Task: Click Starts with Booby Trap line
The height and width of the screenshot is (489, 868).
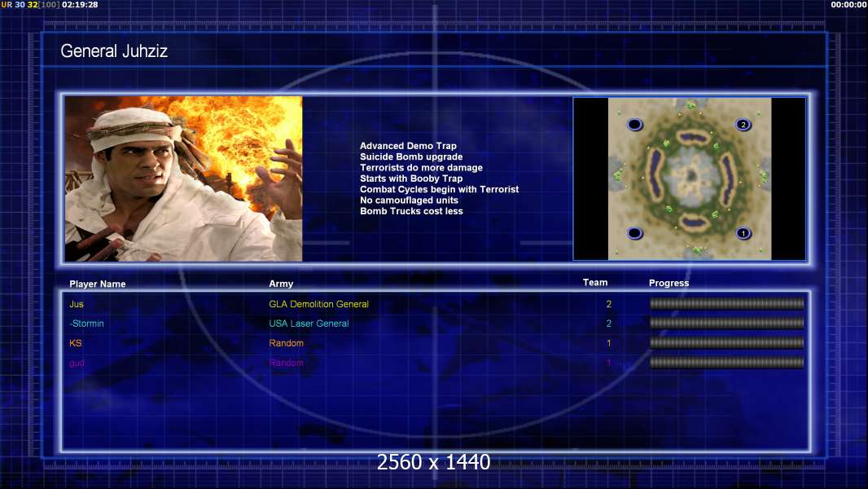Action: [411, 178]
